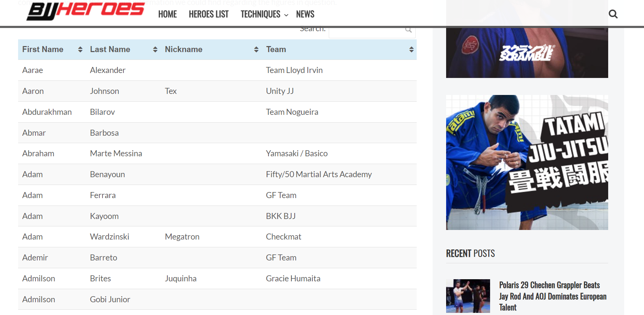
Task: Select GF Team in Barreto row
Action: pyautogui.click(x=281, y=258)
